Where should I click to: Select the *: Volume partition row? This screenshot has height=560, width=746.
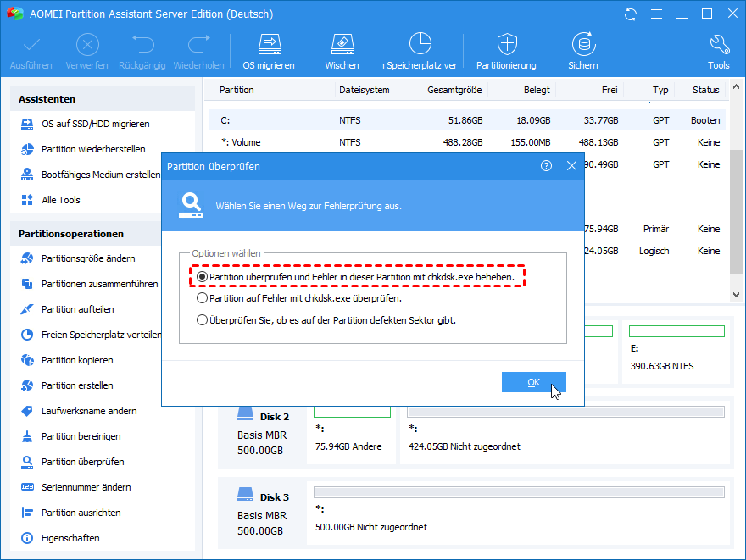coord(467,142)
